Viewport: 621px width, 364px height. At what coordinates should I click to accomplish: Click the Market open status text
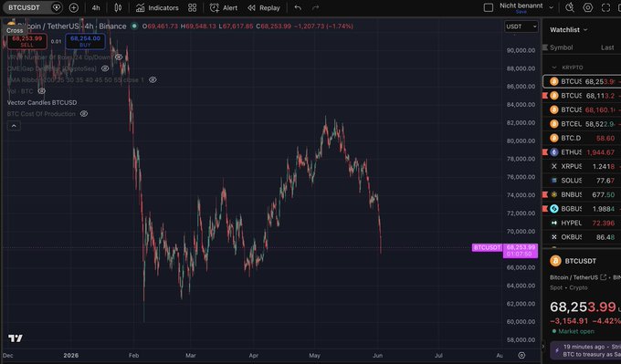pos(576,331)
